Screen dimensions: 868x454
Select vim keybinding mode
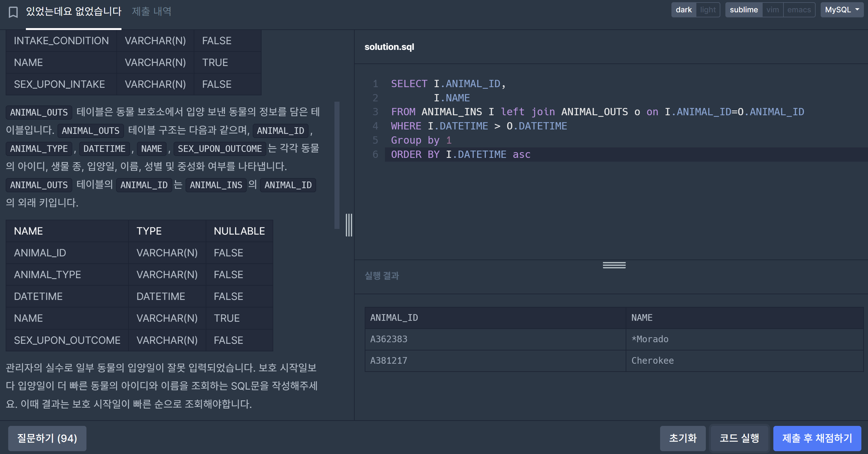coord(772,10)
